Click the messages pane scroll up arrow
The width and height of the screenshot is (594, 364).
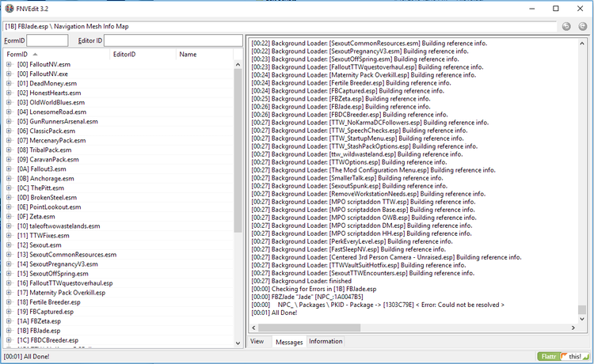tap(582, 44)
